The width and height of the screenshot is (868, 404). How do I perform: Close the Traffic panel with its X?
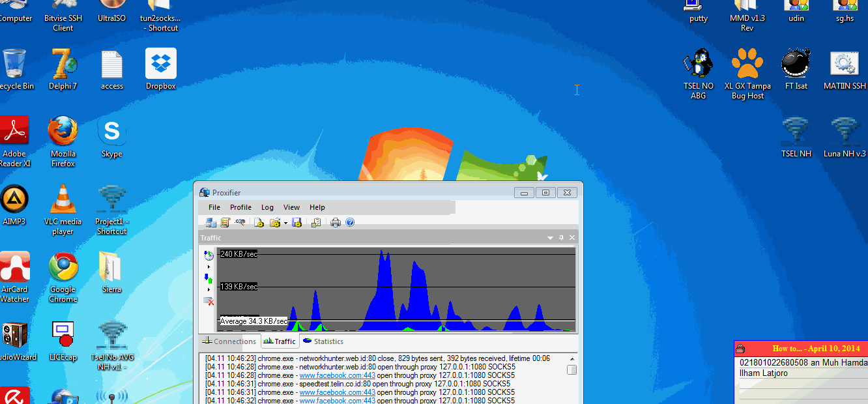pyautogui.click(x=572, y=238)
